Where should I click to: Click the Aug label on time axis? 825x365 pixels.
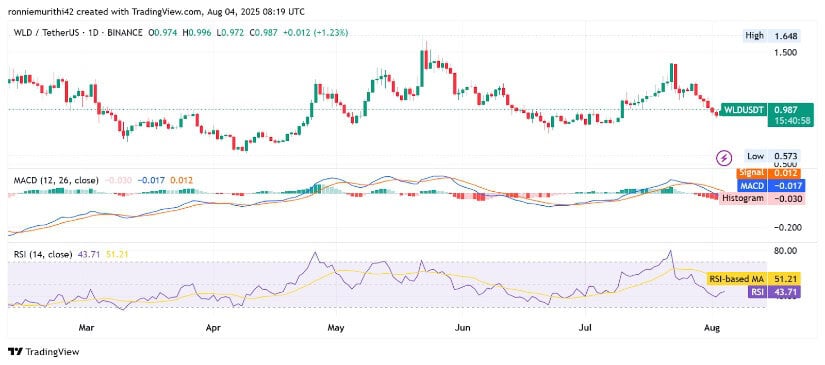(x=711, y=328)
